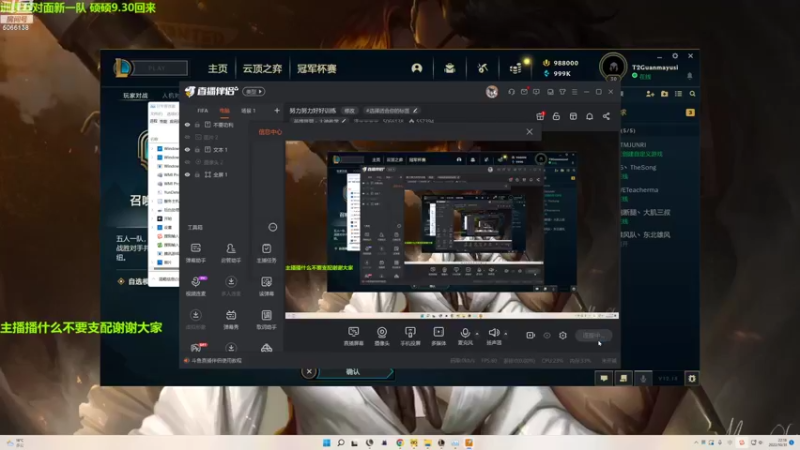800x450 pixels.
Task: Open 读弹幕 tool in the toolbox
Action: (266, 286)
